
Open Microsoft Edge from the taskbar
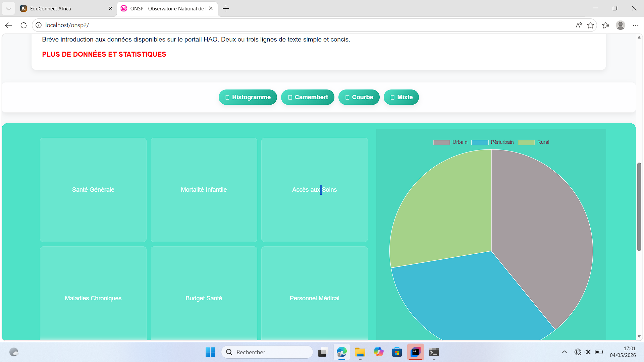click(341, 352)
